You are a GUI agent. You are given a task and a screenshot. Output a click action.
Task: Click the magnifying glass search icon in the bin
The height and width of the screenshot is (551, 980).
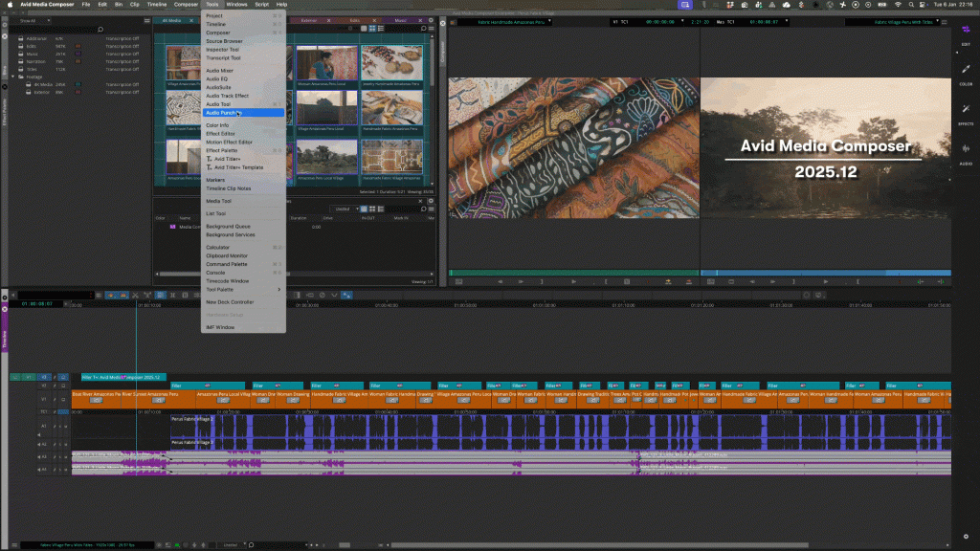pyautogui.click(x=100, y=30)
